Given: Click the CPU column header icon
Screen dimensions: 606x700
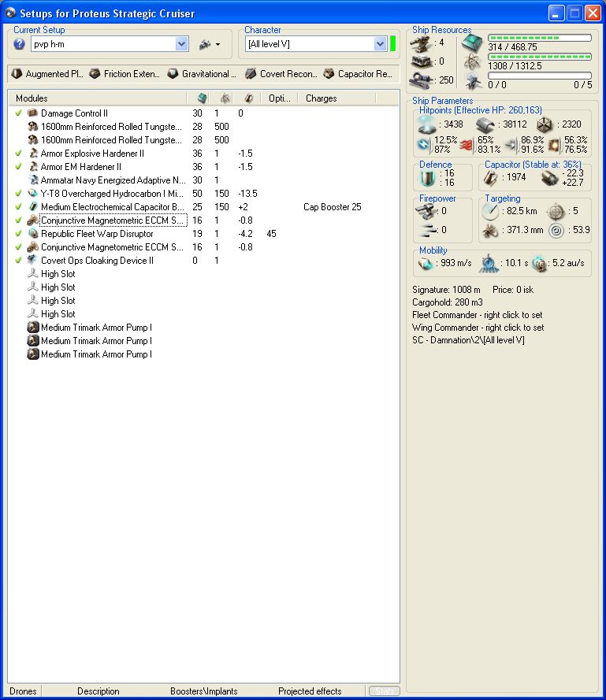Looking at the screenshot, I should (202, 98).
